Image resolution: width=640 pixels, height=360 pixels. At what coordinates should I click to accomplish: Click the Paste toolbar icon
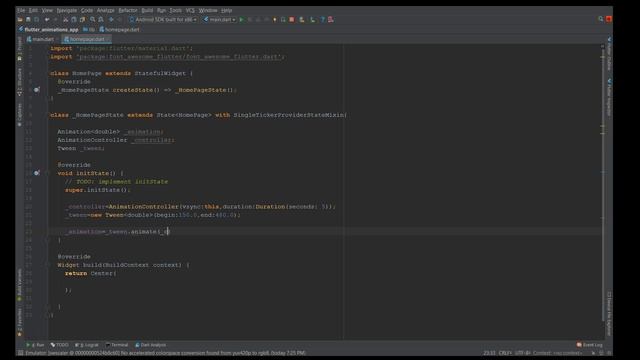click(82, 20)
